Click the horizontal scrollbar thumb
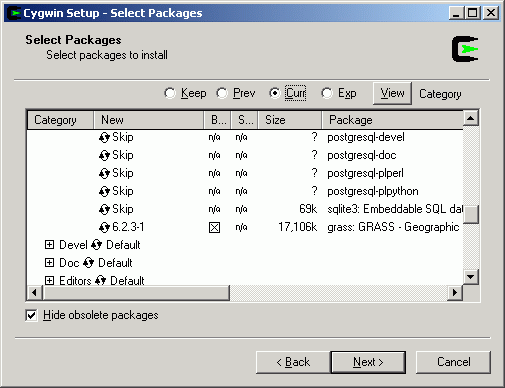Viewport: 505px width, 388px height. 136,293
